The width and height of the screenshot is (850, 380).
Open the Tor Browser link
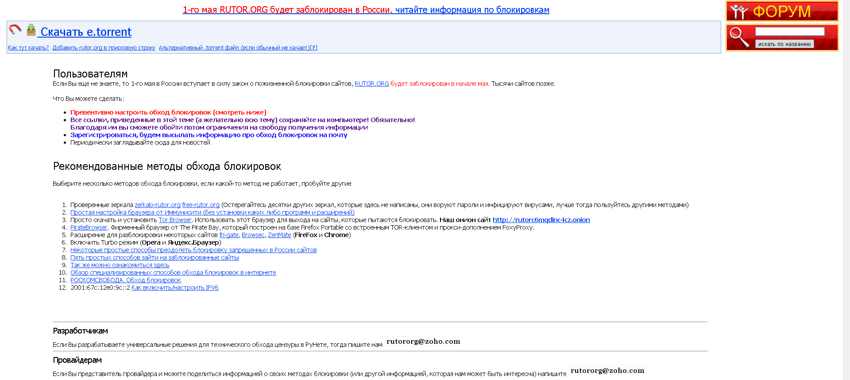[x=175, y=220]
